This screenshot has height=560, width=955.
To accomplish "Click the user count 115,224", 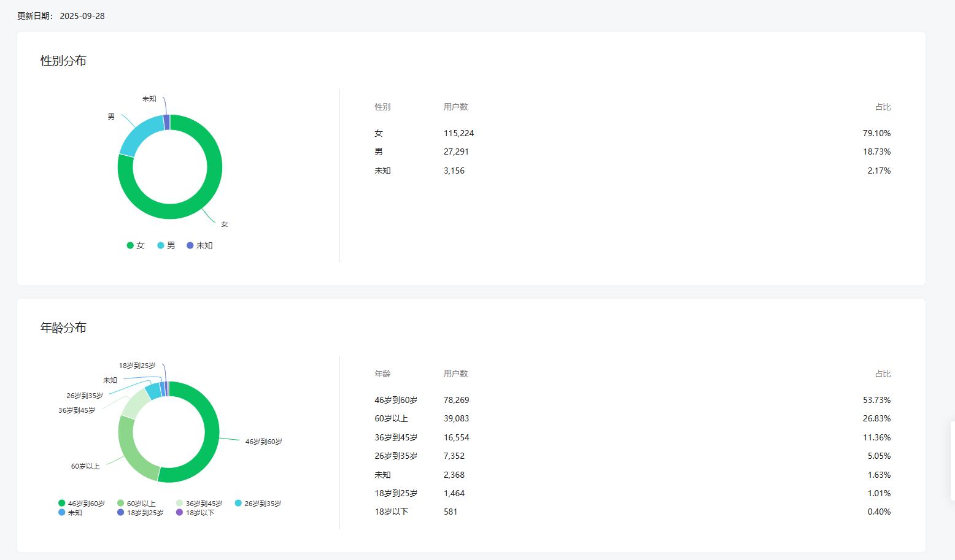I will pos(459,133).
